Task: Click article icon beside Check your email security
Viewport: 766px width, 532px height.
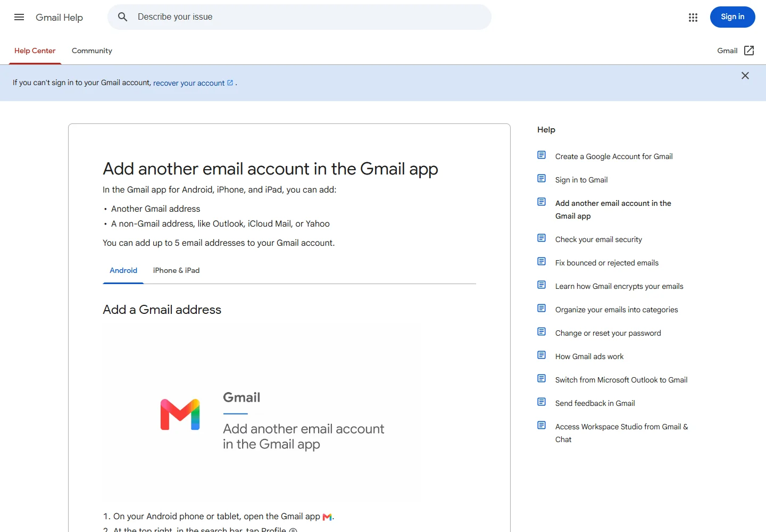Action: (542, 238)
